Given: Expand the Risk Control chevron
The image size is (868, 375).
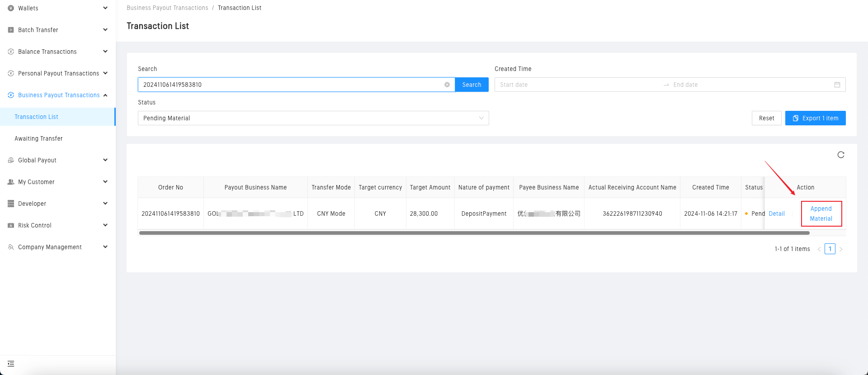Looking at the screenshot, I should (x=105, y=225).
